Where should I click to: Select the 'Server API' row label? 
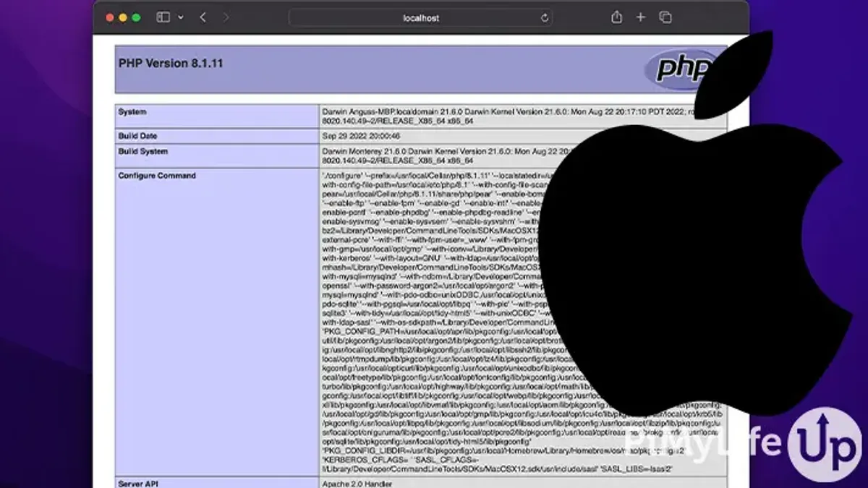[x=139, y=484]
